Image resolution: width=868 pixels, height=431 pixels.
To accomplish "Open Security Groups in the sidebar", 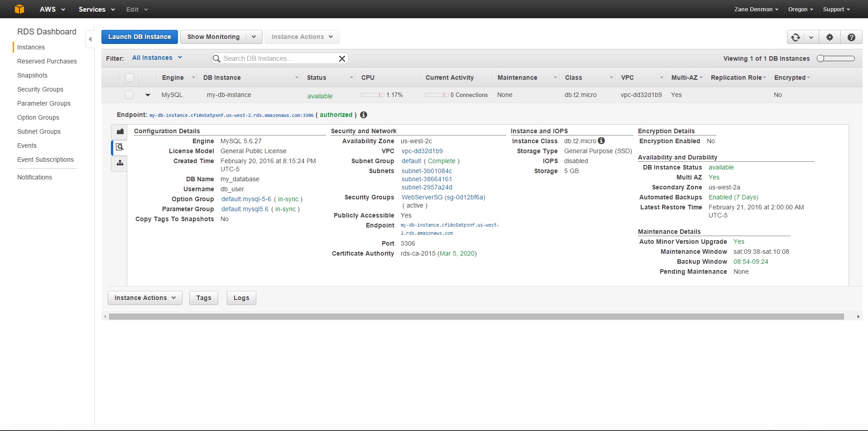I will pyautogui.click(x=40, y=89).
